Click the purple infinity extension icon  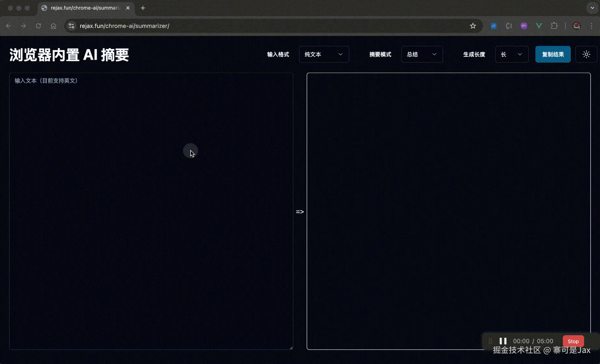click(x=524, y=26)
